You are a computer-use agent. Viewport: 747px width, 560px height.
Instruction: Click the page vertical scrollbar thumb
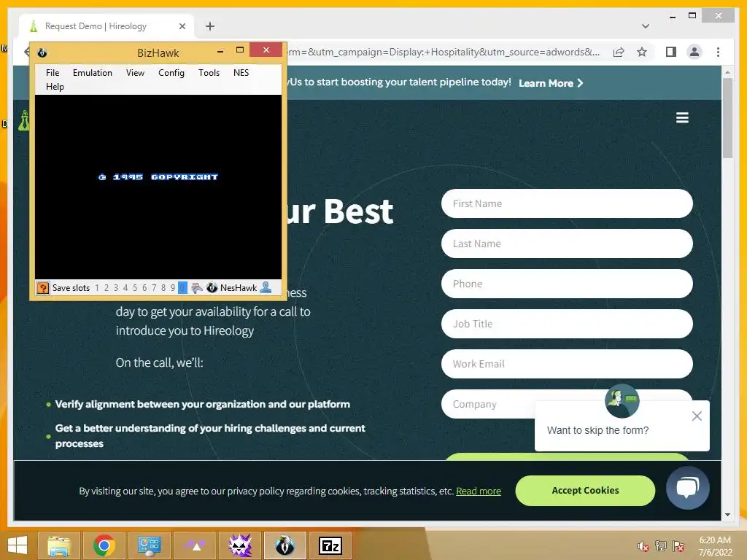727,117
